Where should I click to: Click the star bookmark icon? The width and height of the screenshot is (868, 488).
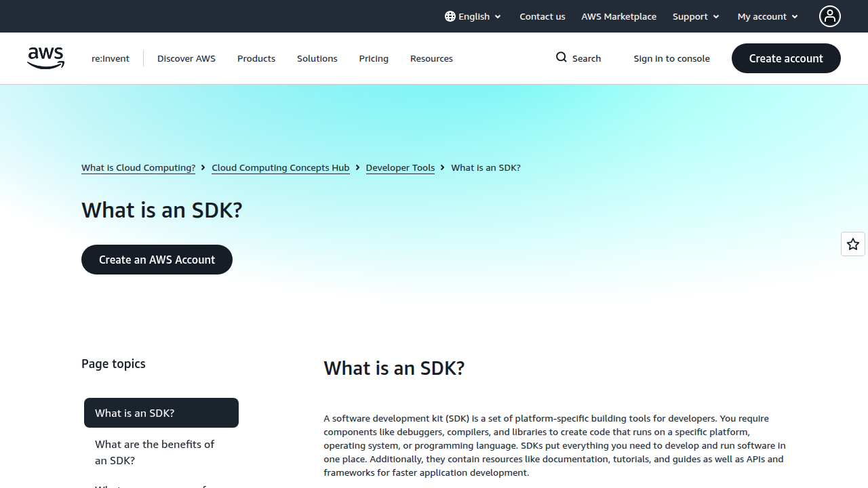click(x=853, y=244)
